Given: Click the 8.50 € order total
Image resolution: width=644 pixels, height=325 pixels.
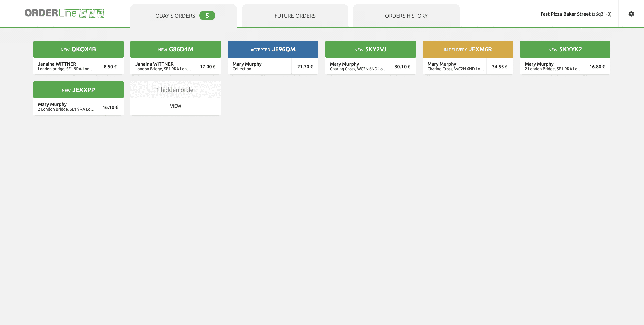Looking at the screenshot, I should coord(110,67).
